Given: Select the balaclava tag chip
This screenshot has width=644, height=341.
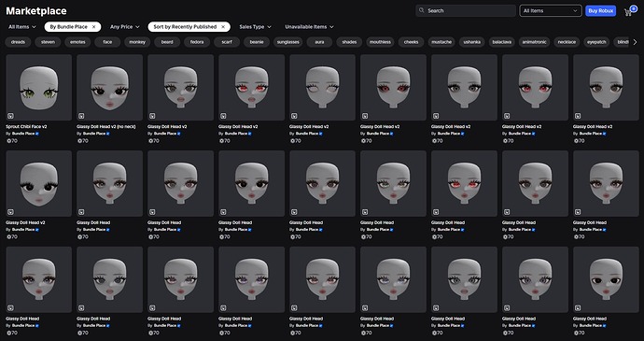Looking at the screenshot, I should pos(502,42).
